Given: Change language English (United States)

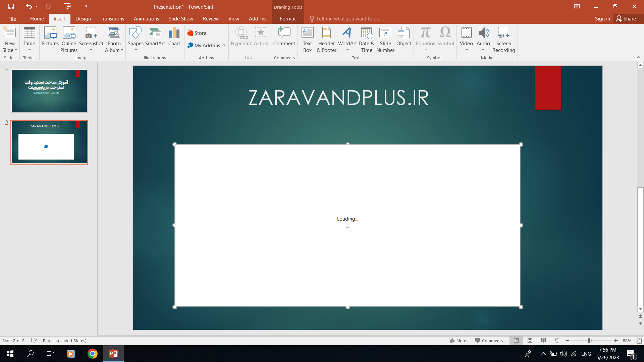Looking at the screenshot, I should pos(65,341).
